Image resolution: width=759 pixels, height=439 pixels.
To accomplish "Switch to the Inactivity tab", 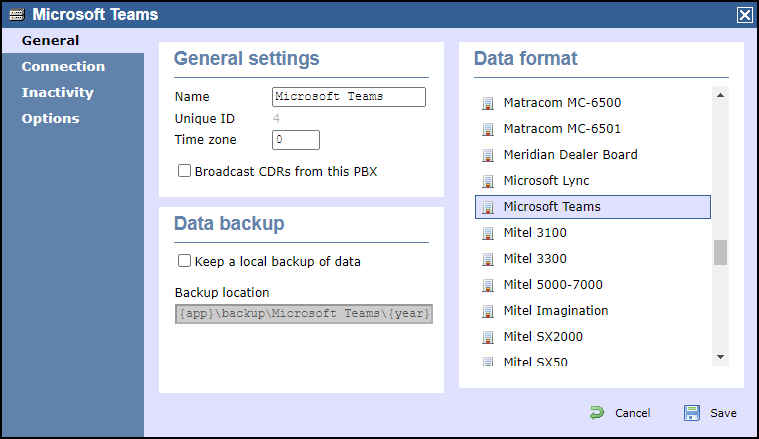I will click(58, 92).
